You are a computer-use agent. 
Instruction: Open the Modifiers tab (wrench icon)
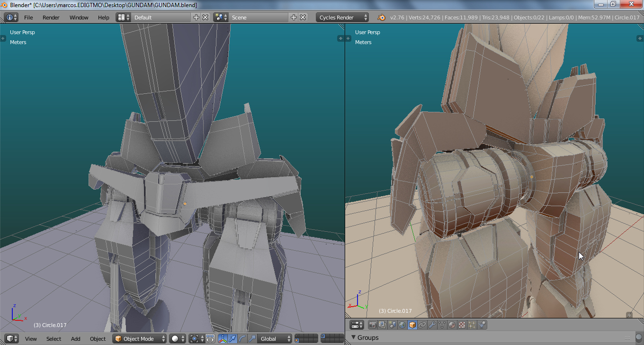point(432,325)
